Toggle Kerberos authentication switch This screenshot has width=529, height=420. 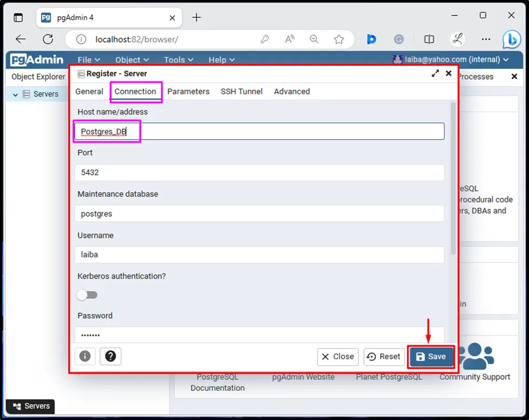[87, 295]
